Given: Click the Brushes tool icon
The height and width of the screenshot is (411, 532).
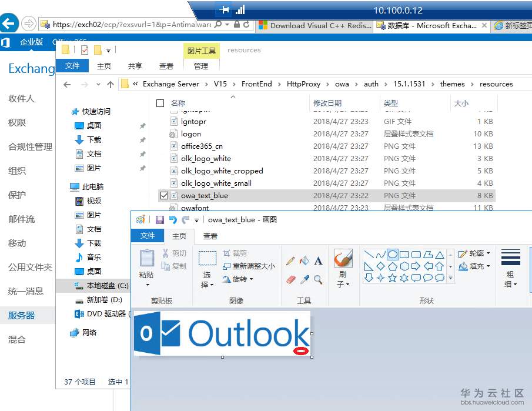Looking at the screenshot, I should pyautogui.click(x=343, y=259).
